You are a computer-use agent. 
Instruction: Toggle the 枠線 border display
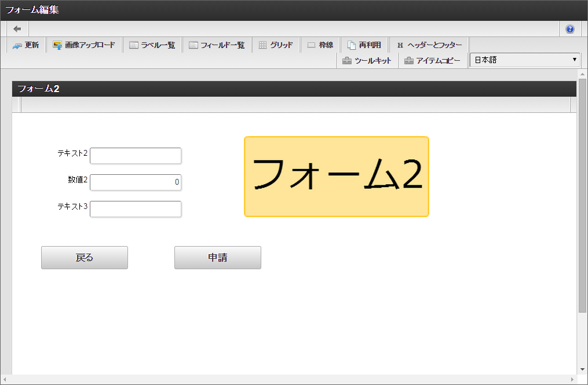(320, 45)
